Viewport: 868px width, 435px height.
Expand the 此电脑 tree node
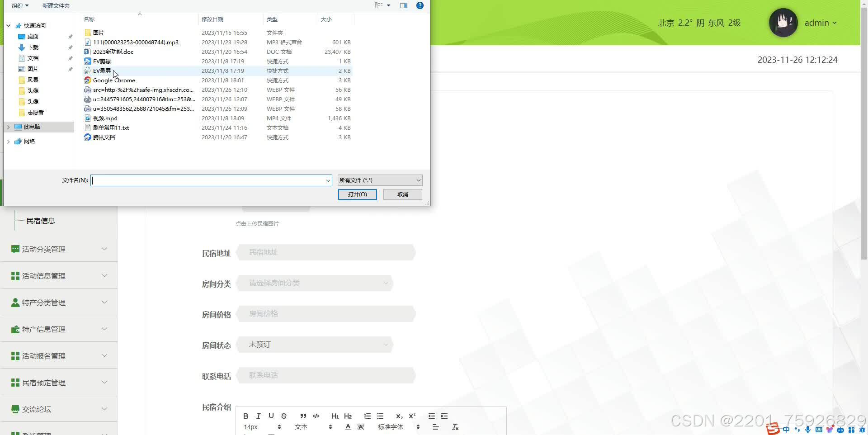8,127
